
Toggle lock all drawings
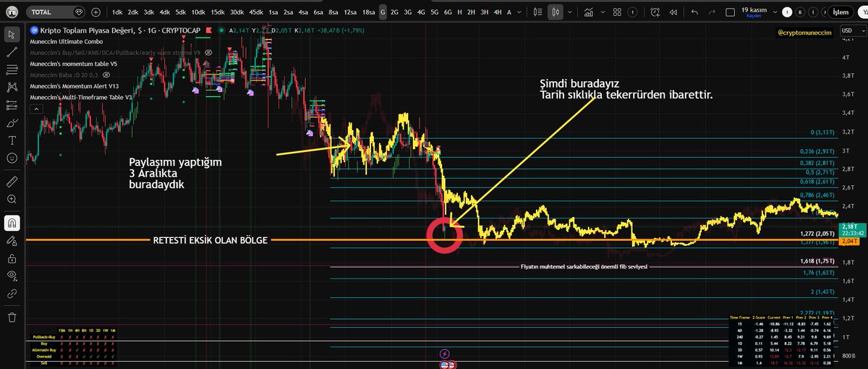point(12,258)
